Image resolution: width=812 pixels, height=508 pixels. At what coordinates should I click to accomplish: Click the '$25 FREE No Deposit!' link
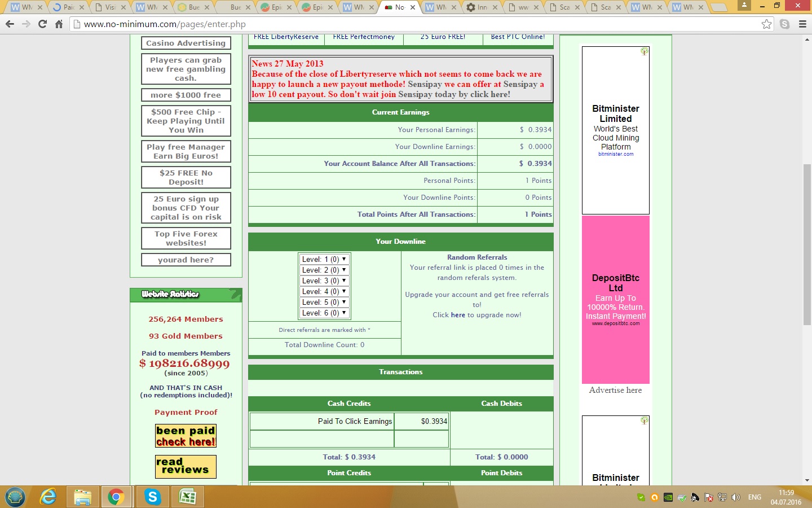[186, 177]
